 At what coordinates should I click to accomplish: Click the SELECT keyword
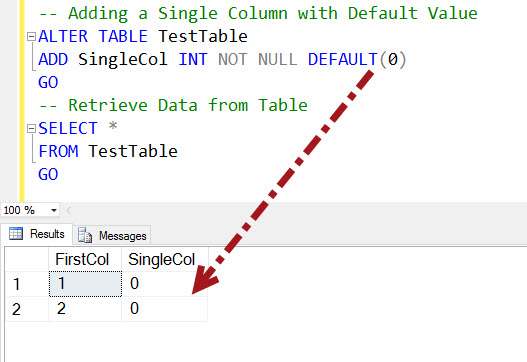68,128
